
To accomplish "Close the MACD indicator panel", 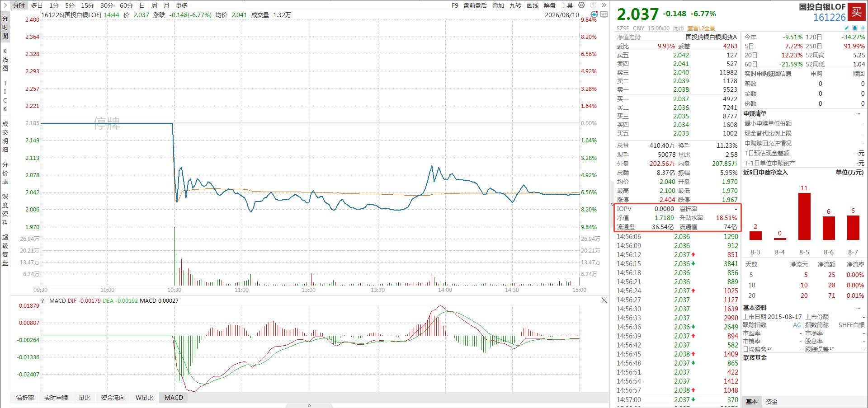I will (x=604, y=300).
